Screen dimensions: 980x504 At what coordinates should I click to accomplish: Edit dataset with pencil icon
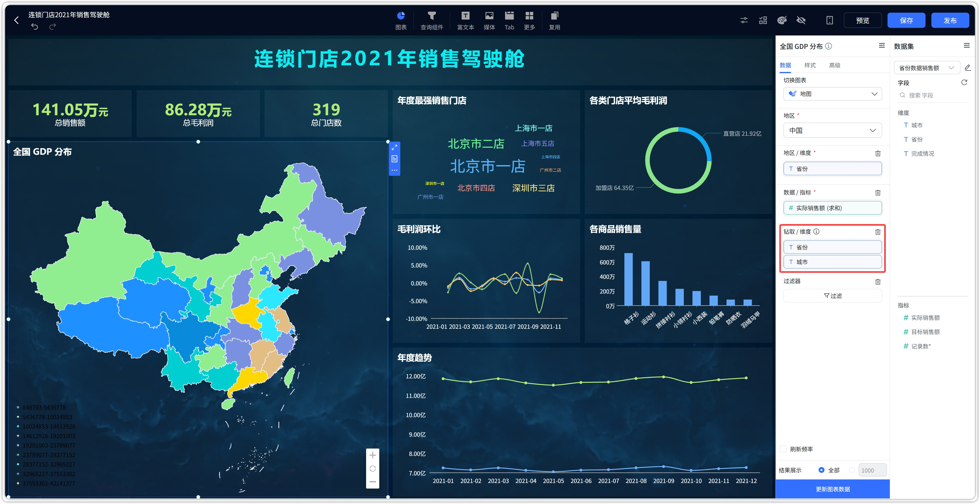point(968,68)
